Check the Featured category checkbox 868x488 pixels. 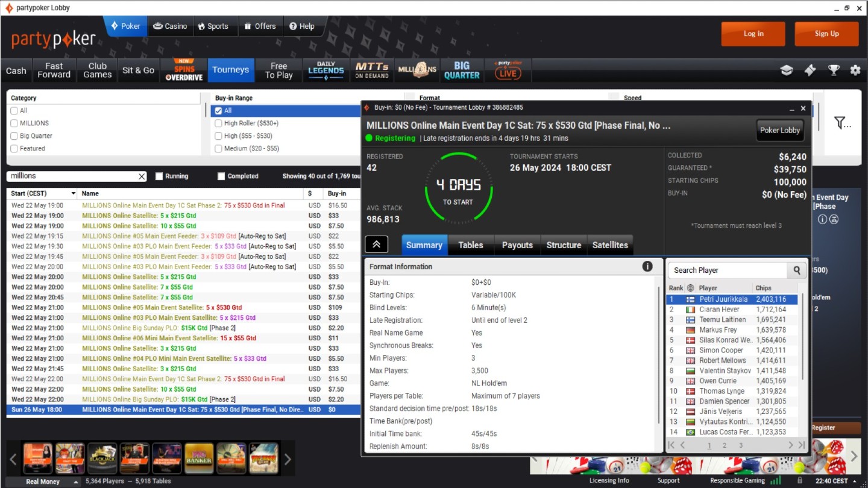[x=14, y=148]
